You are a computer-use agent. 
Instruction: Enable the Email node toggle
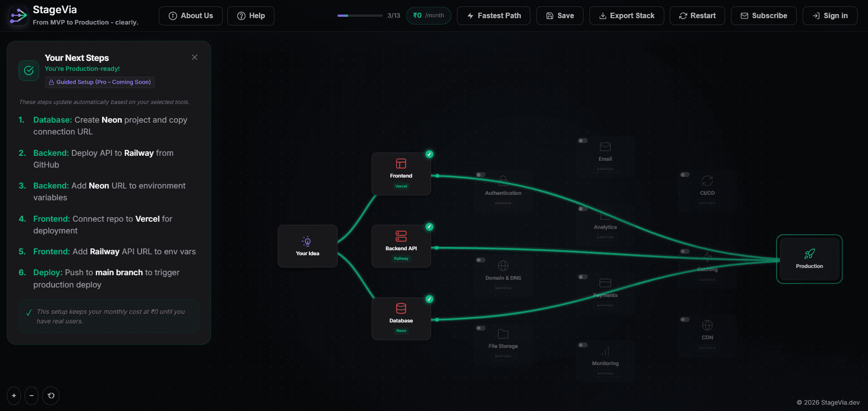pyautogui.click(x=583, y=141)
